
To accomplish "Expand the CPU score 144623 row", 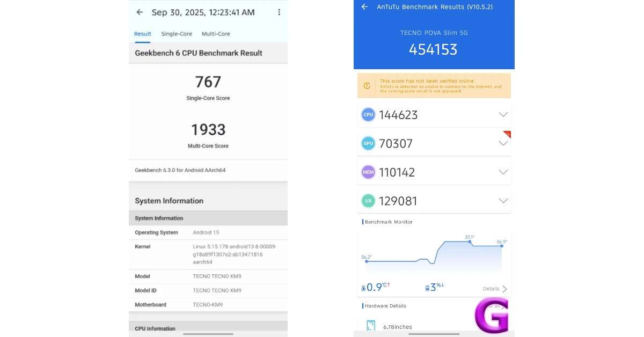I will coord(503,114).
